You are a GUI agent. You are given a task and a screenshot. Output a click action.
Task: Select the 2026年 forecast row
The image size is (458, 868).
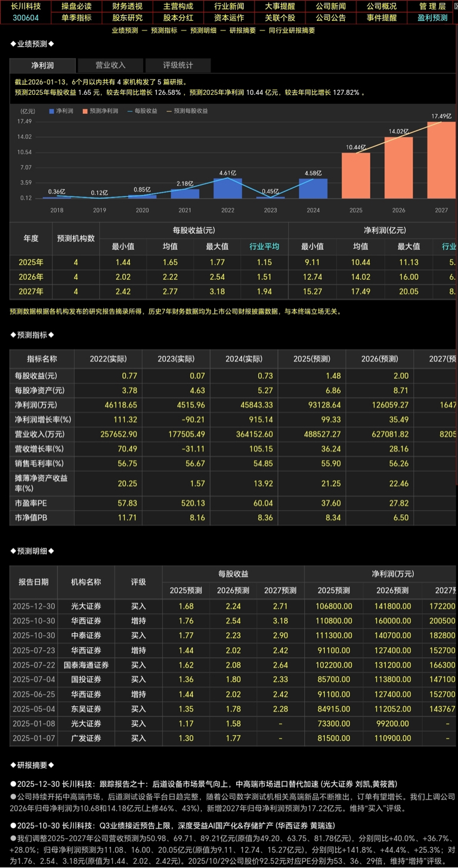point(233,277)
